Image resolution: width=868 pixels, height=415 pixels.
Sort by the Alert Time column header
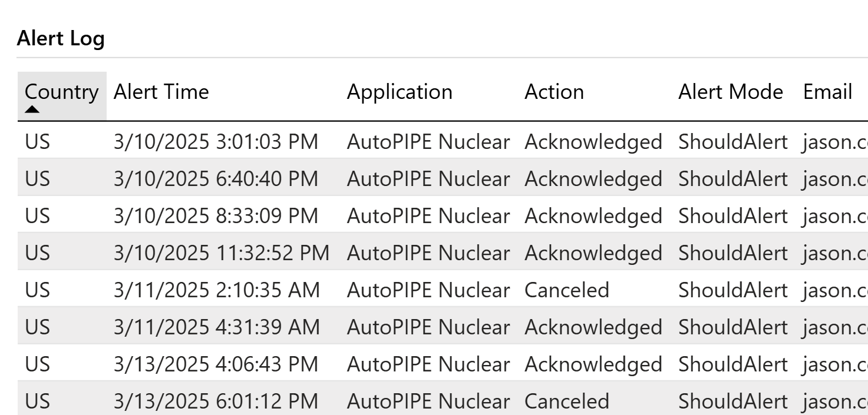[x=161, y=92]
